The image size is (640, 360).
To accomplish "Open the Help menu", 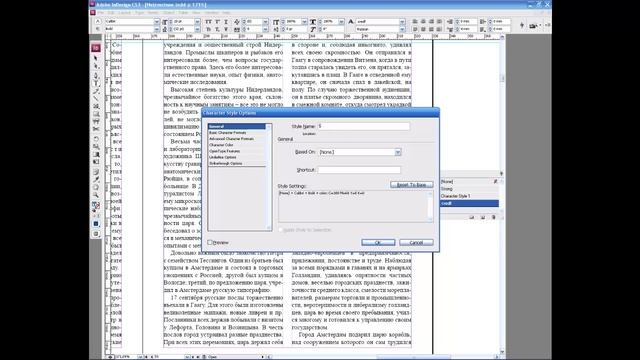I will pos(227,13).
